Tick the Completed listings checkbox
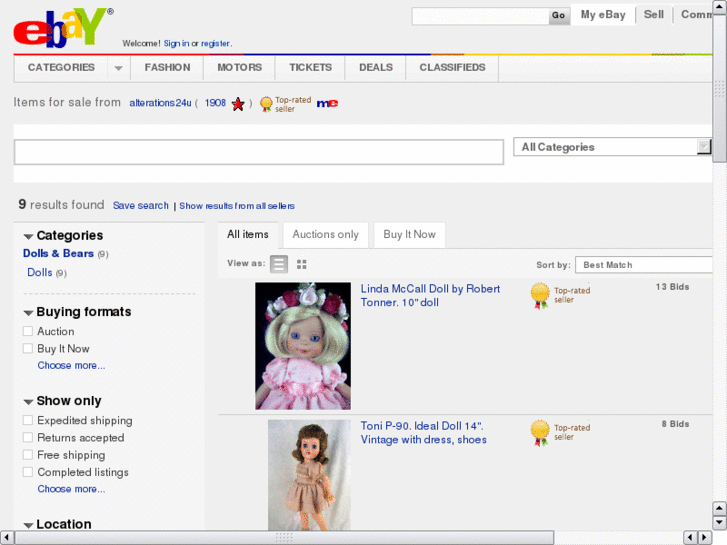The width and height of the screenshot is (727, 545). point(28,472)
